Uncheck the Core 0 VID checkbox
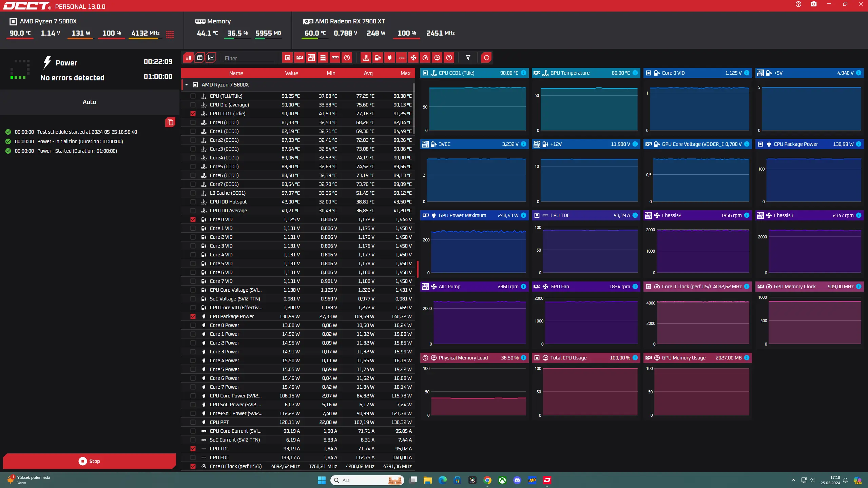The width and height of the screenshot is (868, 488). click(193, 219)
